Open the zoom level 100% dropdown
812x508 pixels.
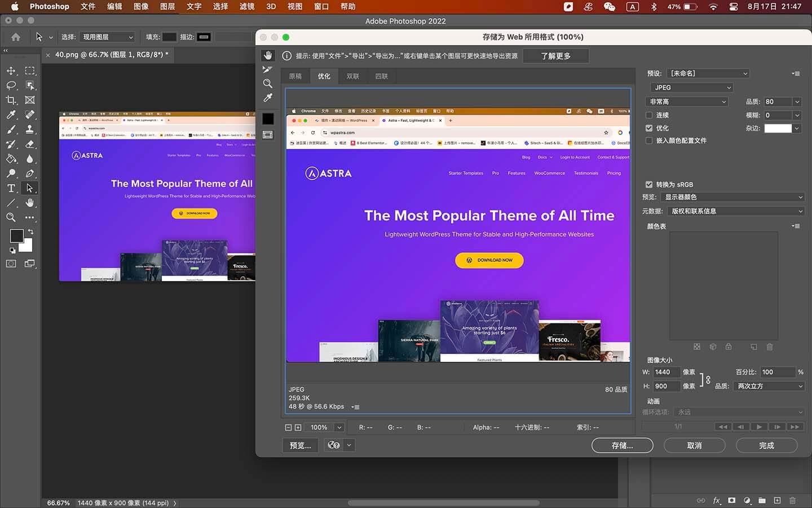[339, 427]
